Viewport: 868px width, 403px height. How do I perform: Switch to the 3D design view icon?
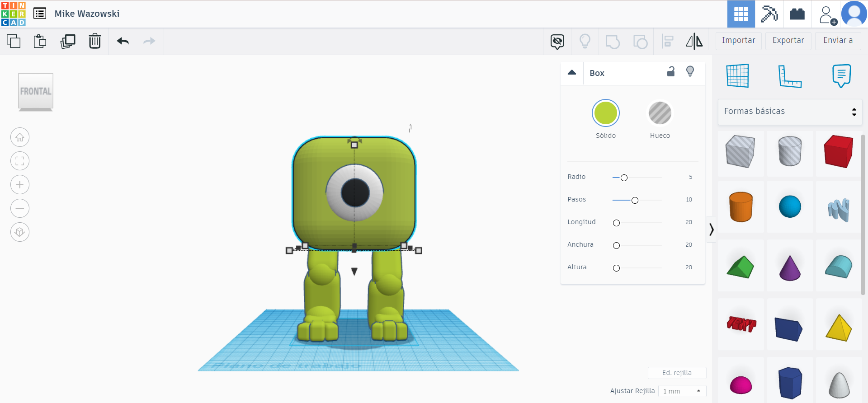(x=741, y=14)
